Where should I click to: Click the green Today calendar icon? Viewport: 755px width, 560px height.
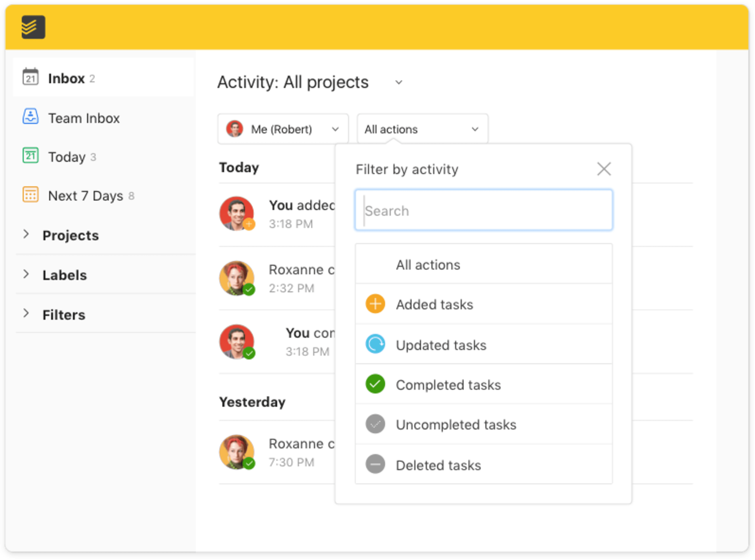(30, 156)
